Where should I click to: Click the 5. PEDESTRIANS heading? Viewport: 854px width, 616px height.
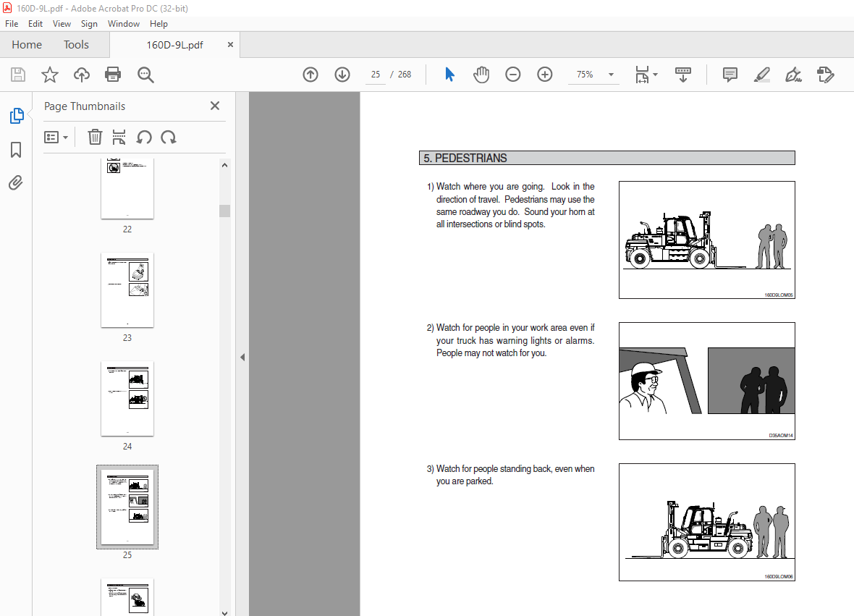pos(606,158)
